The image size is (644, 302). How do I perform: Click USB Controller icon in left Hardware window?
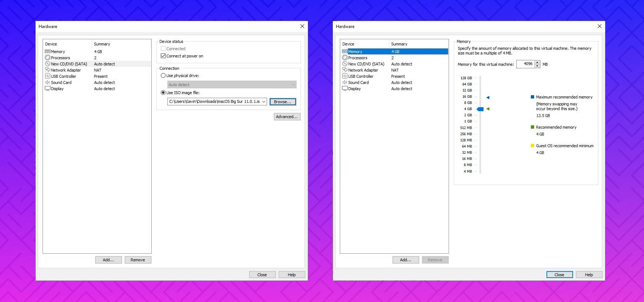coord(47,76)
